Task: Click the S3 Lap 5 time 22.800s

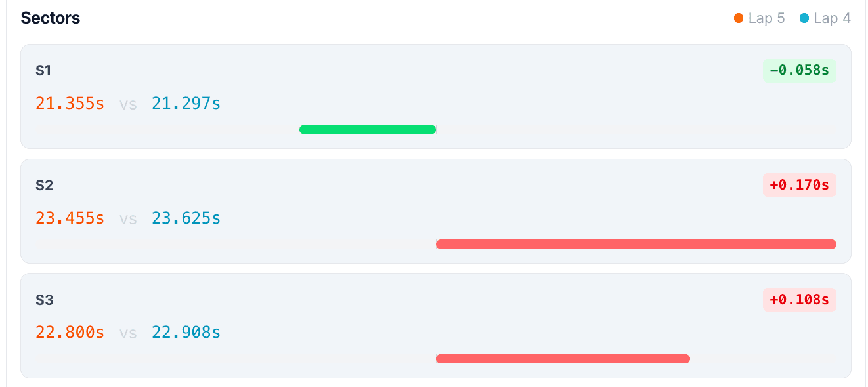Action: 70,333
